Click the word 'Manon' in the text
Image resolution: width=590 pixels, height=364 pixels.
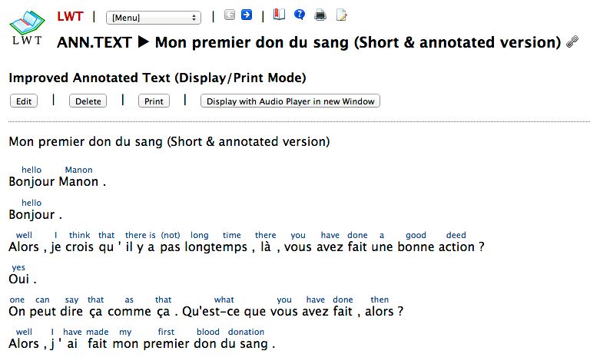coord(79,182)
